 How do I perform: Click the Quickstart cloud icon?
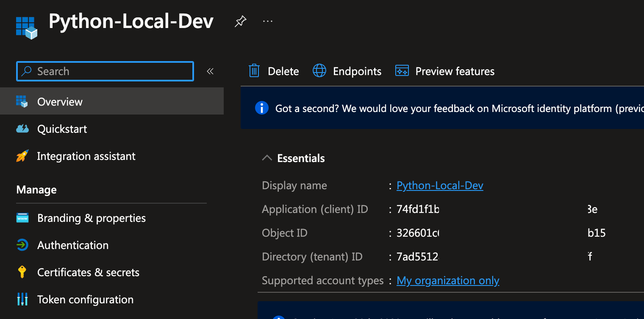pyautogui.click(x=22, y=129)
